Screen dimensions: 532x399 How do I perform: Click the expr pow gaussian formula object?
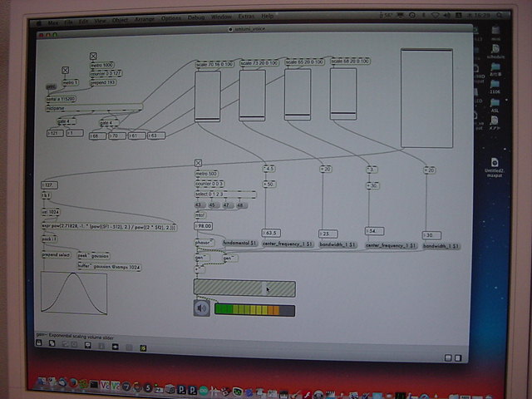coord(109,227)
